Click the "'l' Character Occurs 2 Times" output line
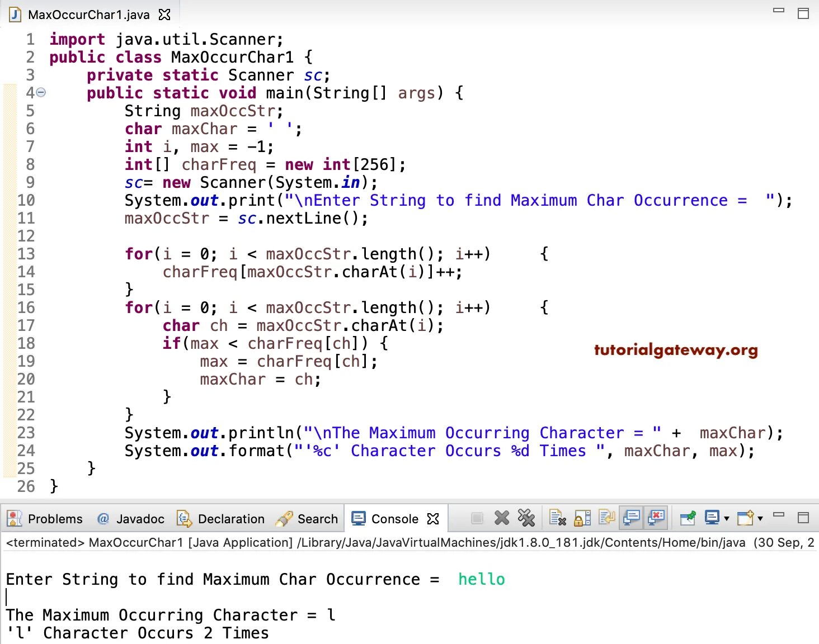 point(138,633)
